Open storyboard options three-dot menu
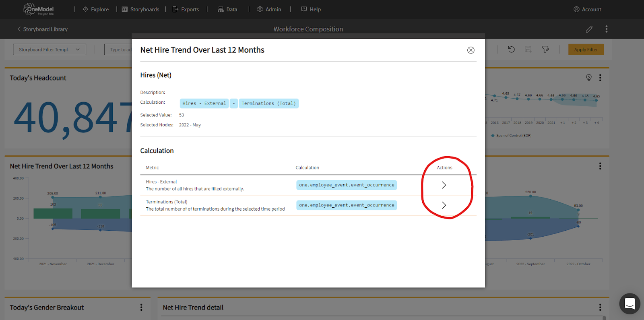 click(606, 29)
